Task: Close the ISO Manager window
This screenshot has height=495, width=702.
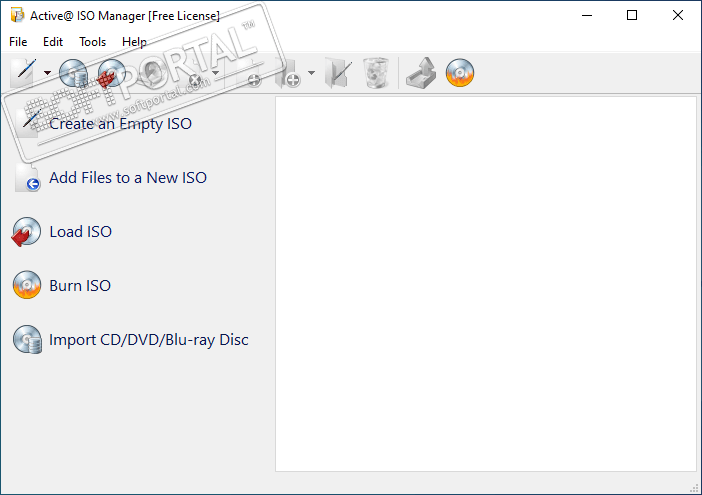Action: coord(678,15)
